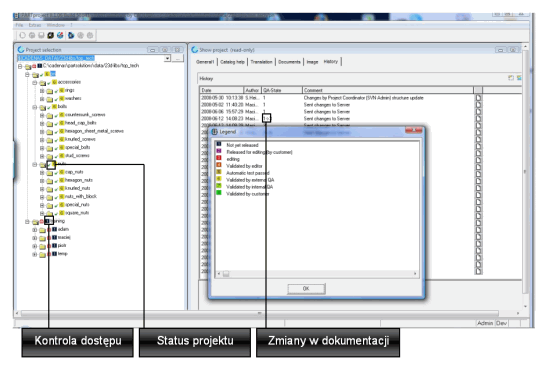
Task: Switch to the Documents tab
Action: (289, 62)
